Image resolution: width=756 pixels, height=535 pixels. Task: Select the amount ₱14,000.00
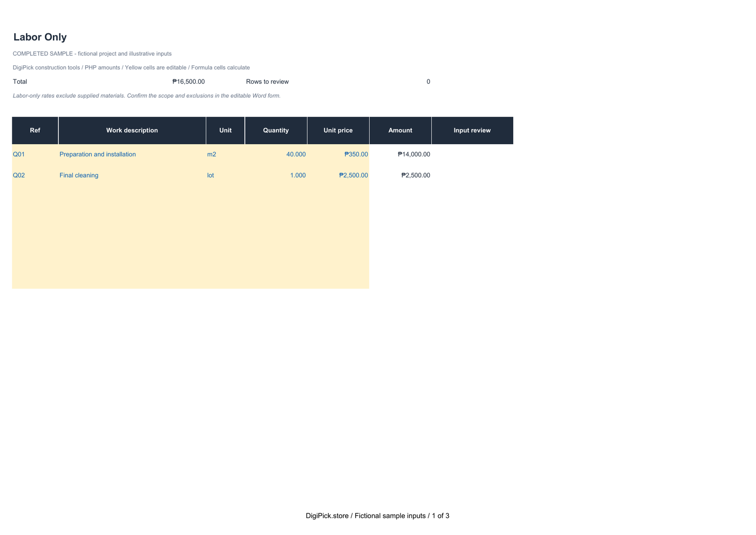tap(400, 155)
